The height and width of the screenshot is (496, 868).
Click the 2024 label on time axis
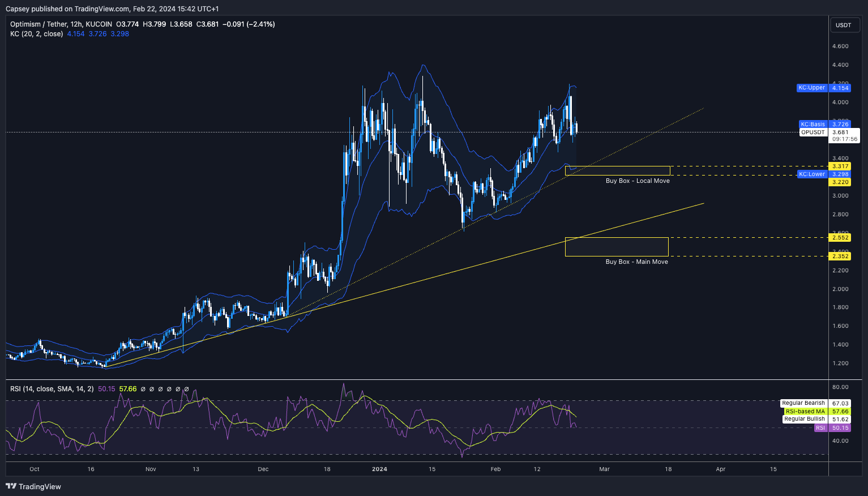click(379, 469)
